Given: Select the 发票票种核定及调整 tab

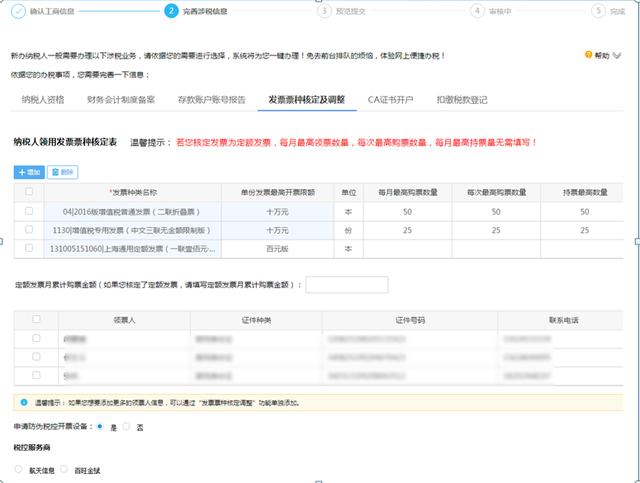Looking at the screenshot, I should pos(307,100).
